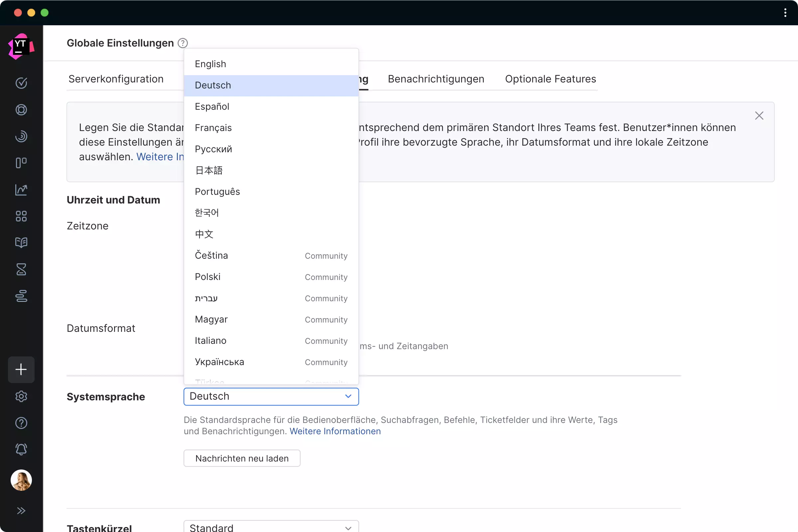The height and width of the screenshot is (532, 798).
Task: Open the notifications bell icon
Action: tap(21, 449)
